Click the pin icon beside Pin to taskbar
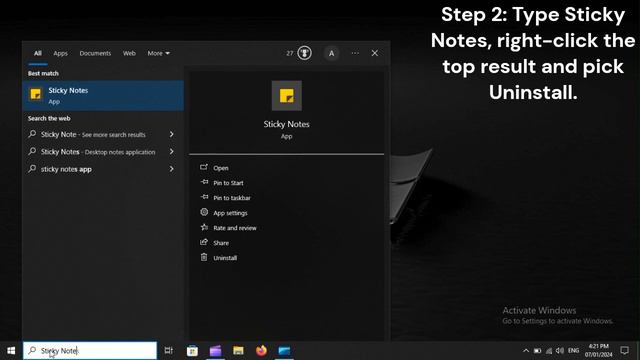This screenshot has width=640, height=360. (204, 197)
